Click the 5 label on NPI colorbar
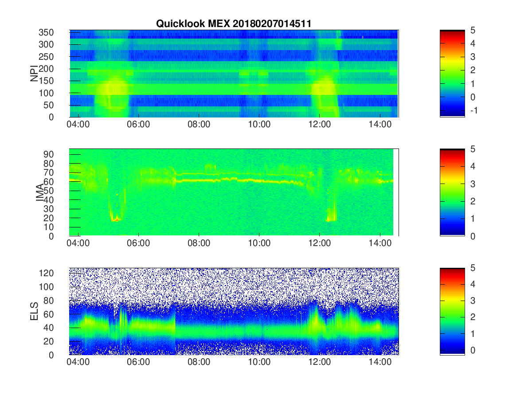The height and width of the screenshot is (399, 532). [x=472, y=30]
